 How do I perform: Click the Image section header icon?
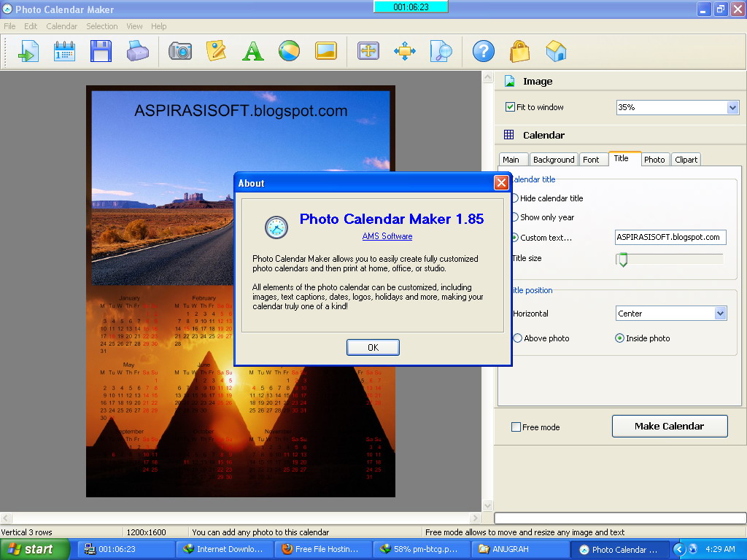coord(509,82)
